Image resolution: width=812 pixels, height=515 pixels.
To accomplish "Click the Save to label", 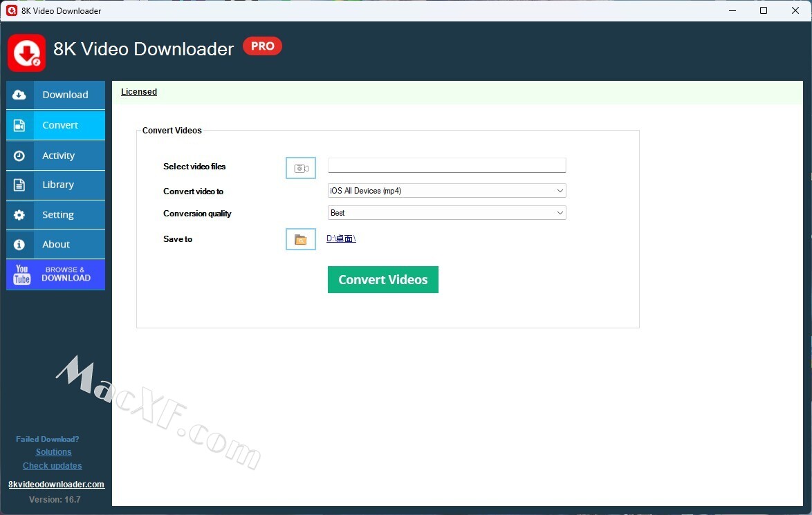I will click(178, 239).
